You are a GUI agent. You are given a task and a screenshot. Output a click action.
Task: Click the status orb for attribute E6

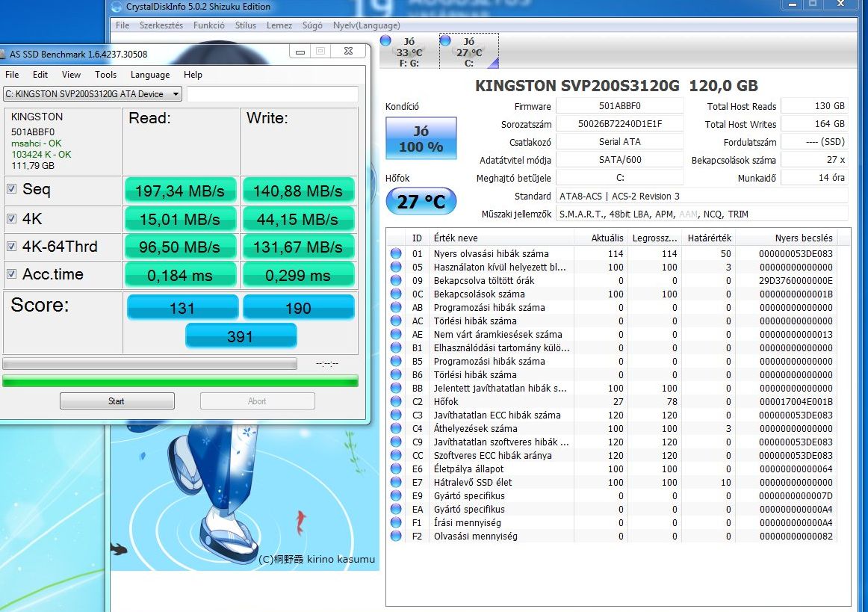click(x=396, y=469)
